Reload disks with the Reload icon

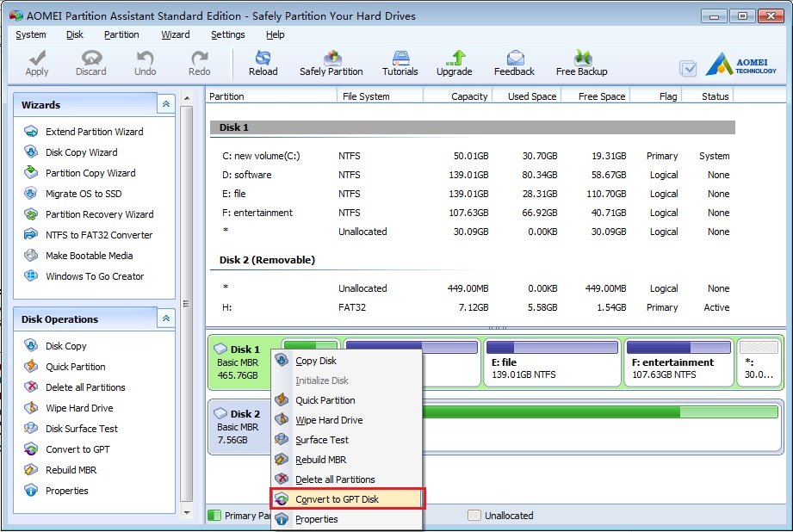[x=263, y=58]
